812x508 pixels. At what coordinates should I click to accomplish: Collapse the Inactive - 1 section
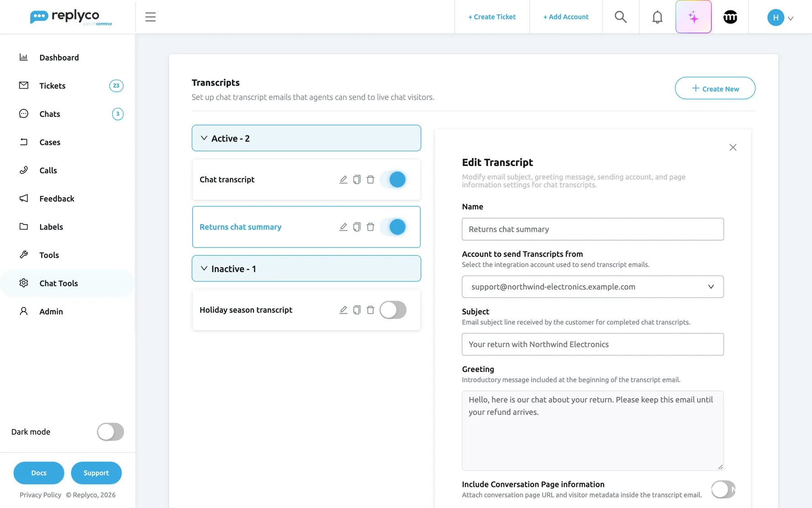coord(306,269)
